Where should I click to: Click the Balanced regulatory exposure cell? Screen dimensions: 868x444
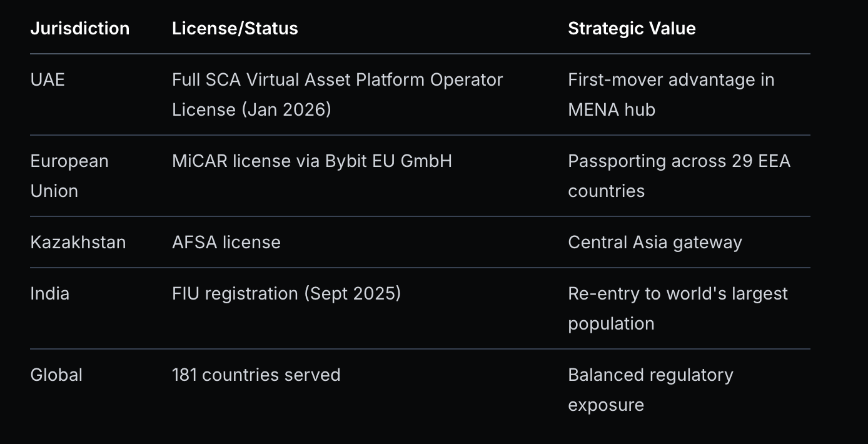650,390
